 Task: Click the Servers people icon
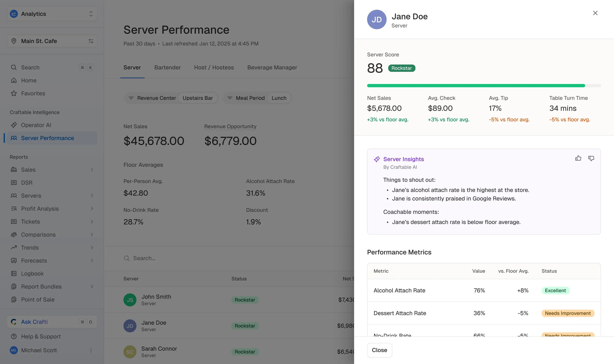[14, 196]
